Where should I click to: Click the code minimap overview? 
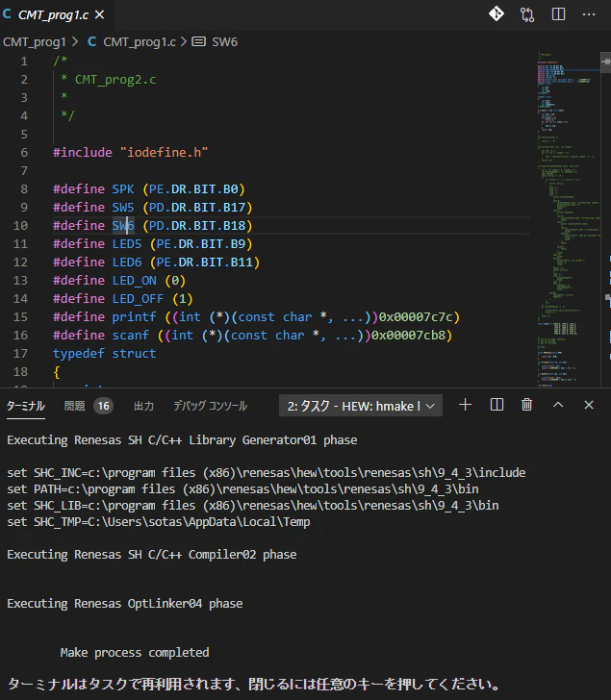[568, 219]
